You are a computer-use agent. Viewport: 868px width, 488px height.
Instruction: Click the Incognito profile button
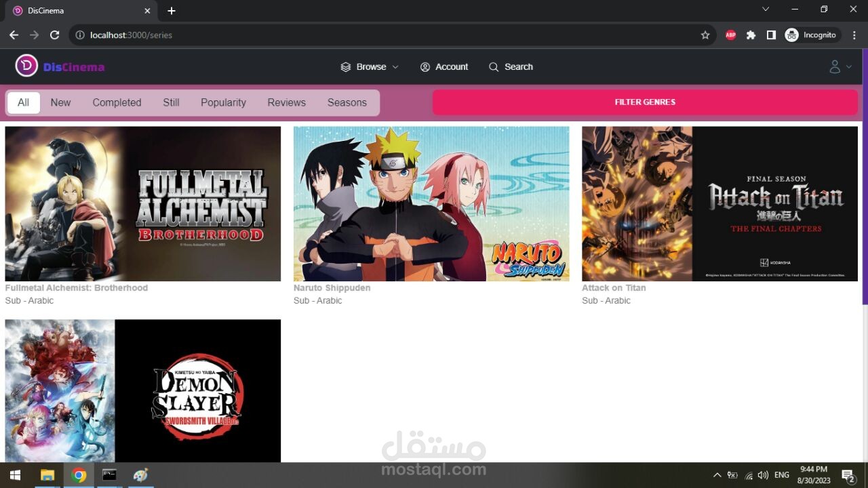click(x=812, y=35)
